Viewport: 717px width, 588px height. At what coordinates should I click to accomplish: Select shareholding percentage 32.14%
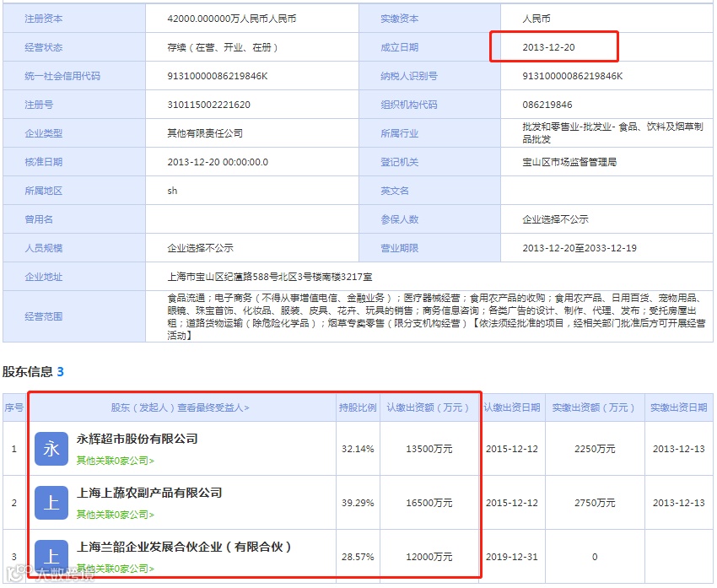[x=358, y=449]
